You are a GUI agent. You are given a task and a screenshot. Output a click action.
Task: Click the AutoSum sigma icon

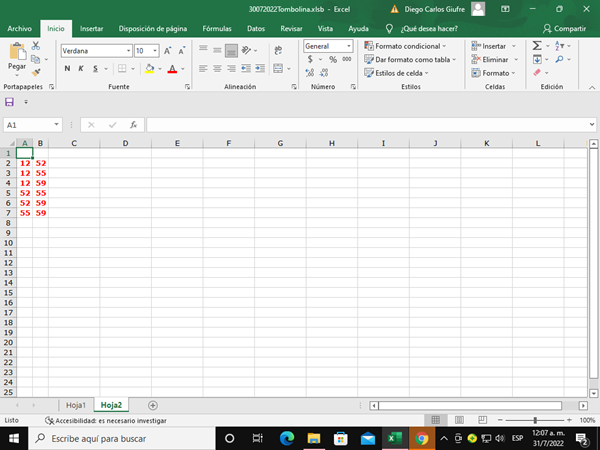click(537, 46)
